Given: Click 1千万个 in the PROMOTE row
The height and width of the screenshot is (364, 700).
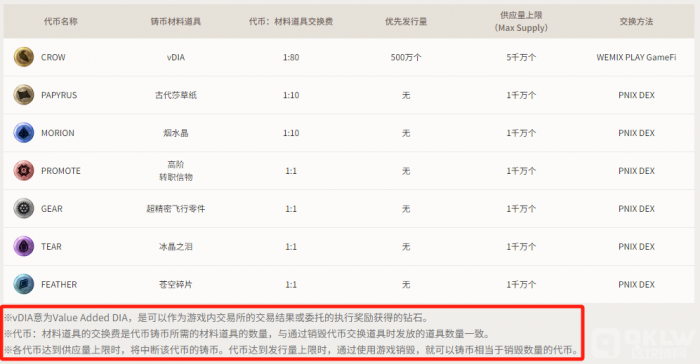Looking at the screenshot, I should [521, 171].
